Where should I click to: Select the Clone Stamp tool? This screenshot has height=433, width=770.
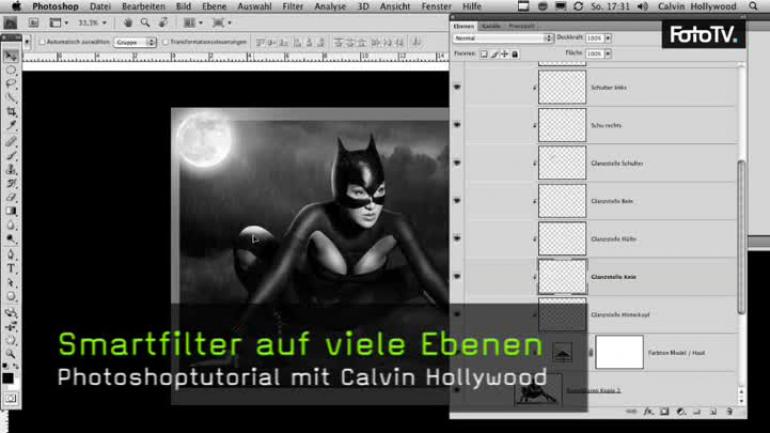(x=10, y=170)
